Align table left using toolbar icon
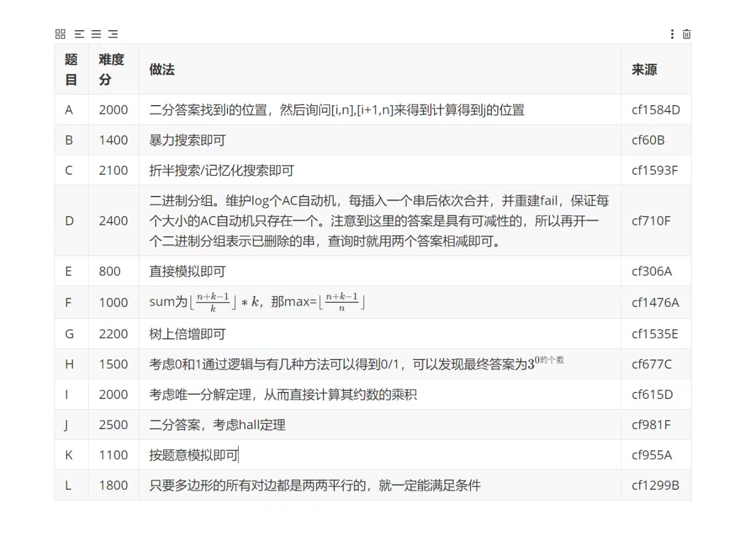This screenshot has height=546, width=756. (x=79, y=34)
